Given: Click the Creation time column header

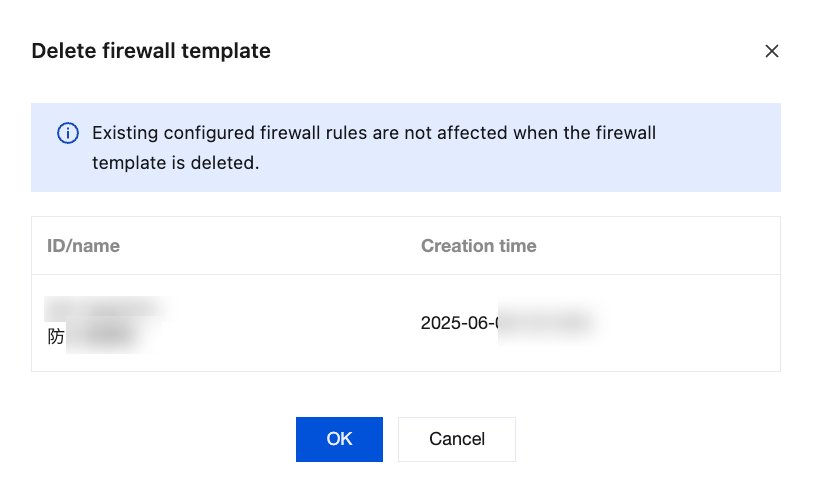Looking at the screenshot, I should click(x=478, y=246).
